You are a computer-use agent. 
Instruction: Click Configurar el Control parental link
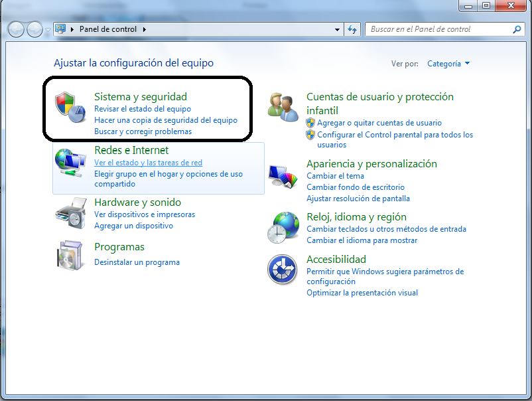point(395,139)
